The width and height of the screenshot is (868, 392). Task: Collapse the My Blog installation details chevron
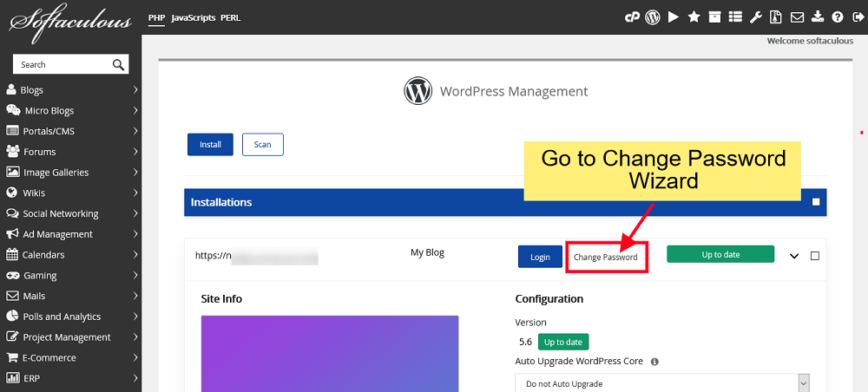(x=794, y=256)
